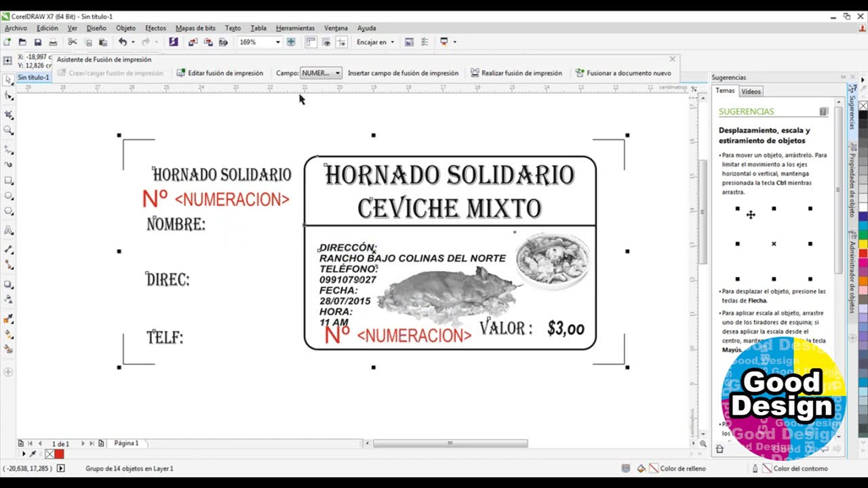The image size is (868, 488).
Task: Click the horizontal scrollbar thumb
Action: point(450,443)
